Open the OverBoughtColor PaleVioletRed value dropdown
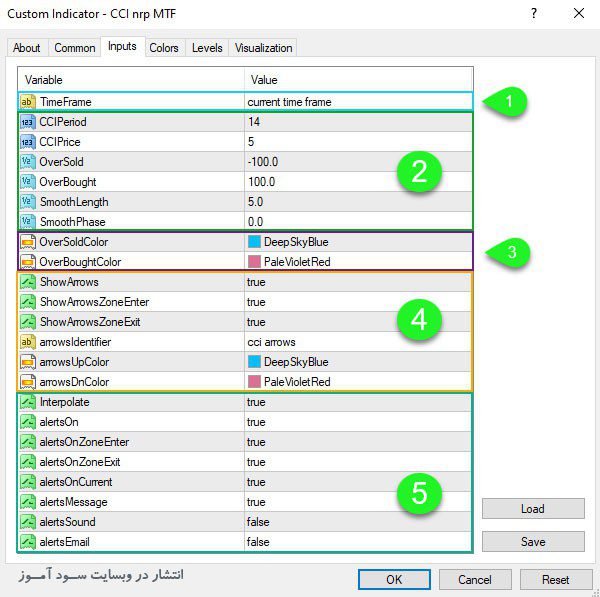 click(358, 262)
